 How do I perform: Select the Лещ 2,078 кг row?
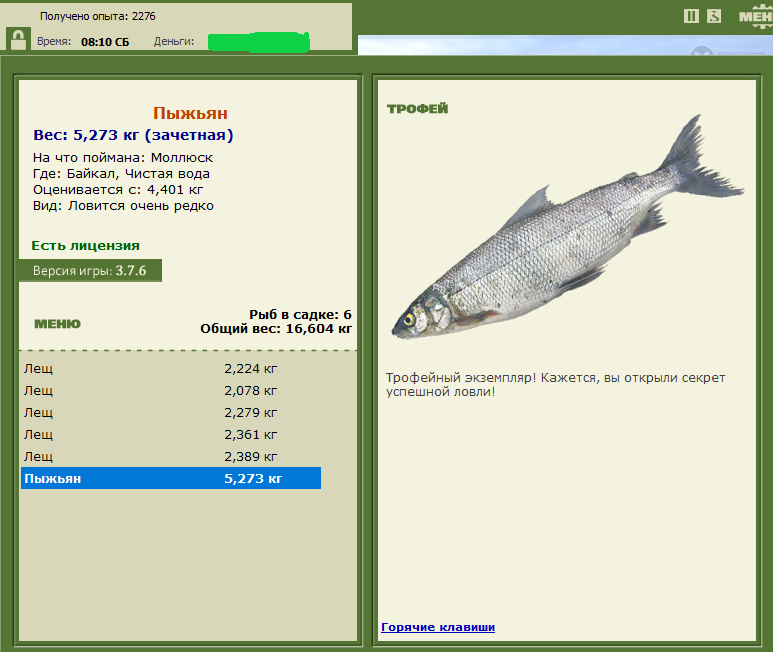click(x=171, y=390)
